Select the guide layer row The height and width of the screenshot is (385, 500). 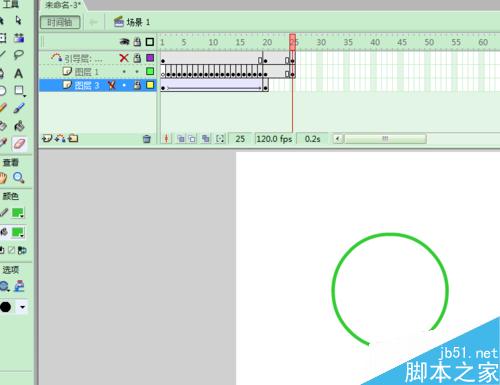pos(97,58)
